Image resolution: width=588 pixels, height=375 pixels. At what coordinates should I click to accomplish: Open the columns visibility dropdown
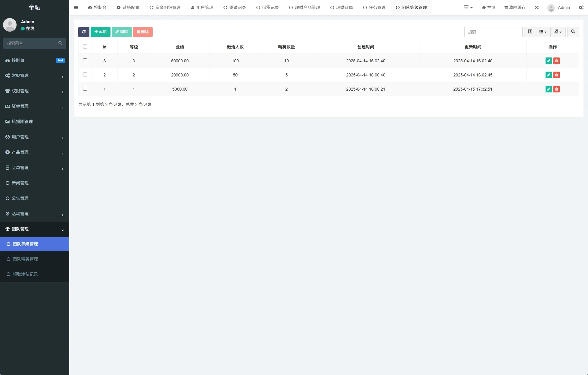(543, 32)
